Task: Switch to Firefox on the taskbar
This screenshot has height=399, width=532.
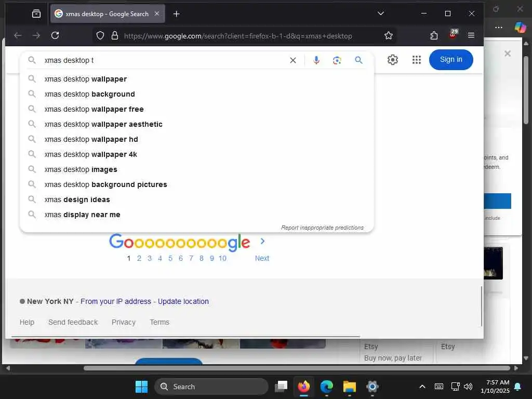Action: [303, 387]
